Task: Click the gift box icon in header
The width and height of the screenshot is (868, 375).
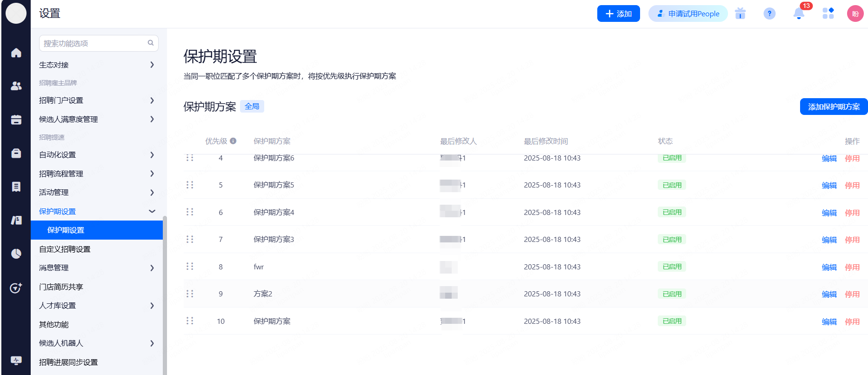Action: (740, 13)
